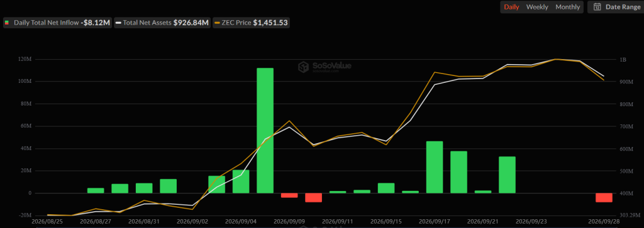This screenshot has width=644, height=228.
Task: Click the 500M right axis label
Action: pyautogui.click(x=626, y=171)
